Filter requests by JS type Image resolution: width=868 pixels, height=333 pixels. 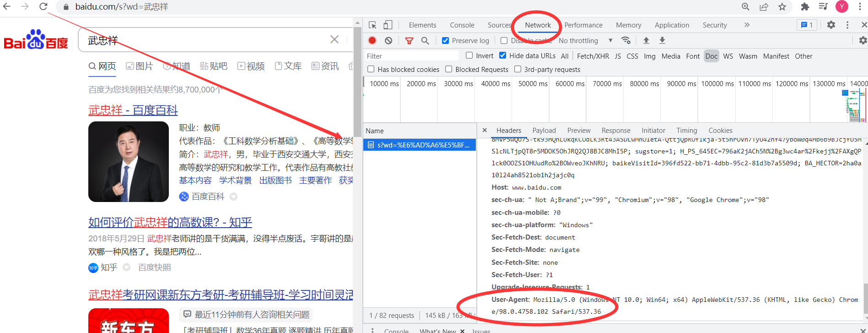click(618, 56)
